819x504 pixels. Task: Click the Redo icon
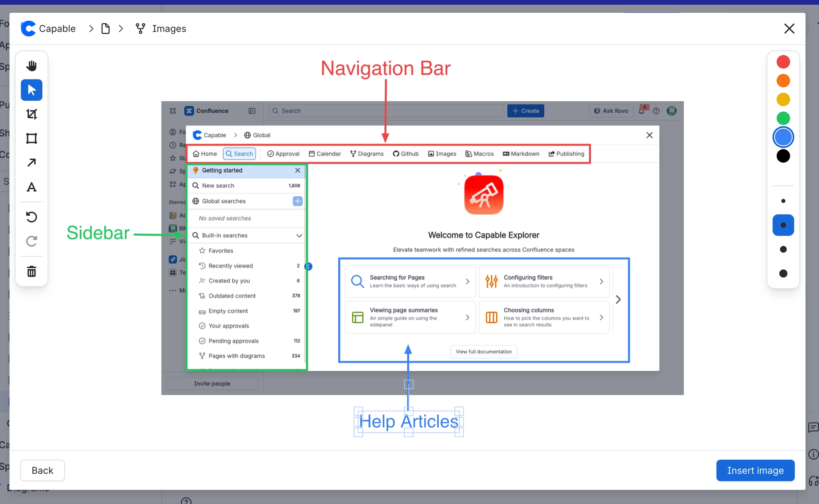tap(32, 241)
